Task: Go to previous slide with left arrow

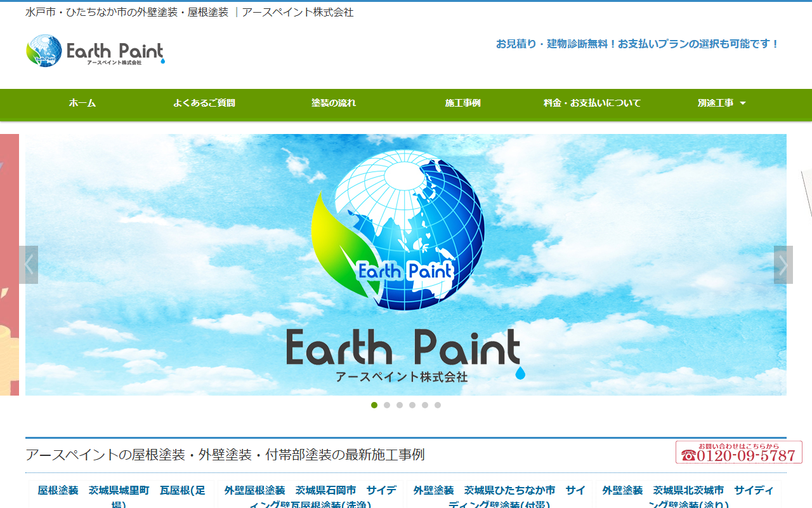Action: [x=29, y=265]
